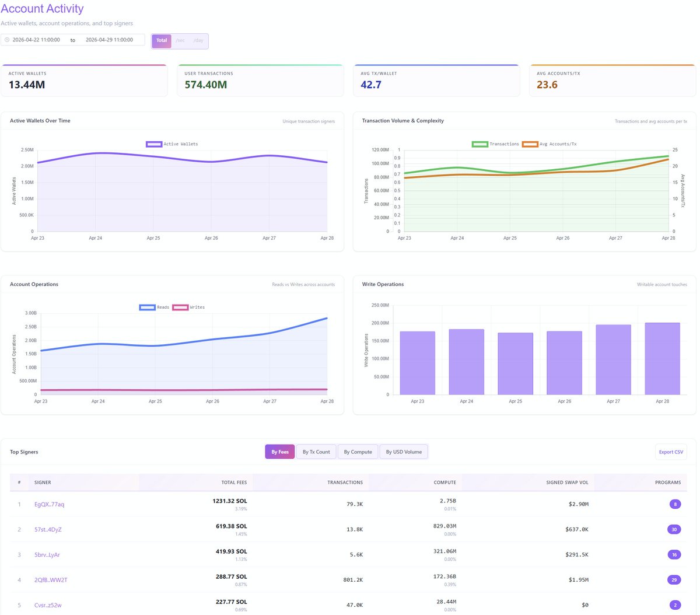700x615 pixels.
Task: Click the $1.95M signed swap volume
Action: (x=579, y=580)
